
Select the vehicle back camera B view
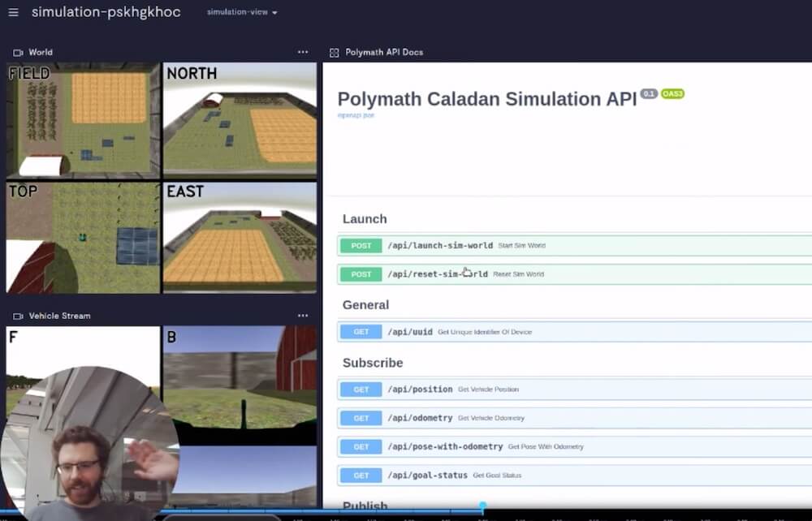point(240,385)
